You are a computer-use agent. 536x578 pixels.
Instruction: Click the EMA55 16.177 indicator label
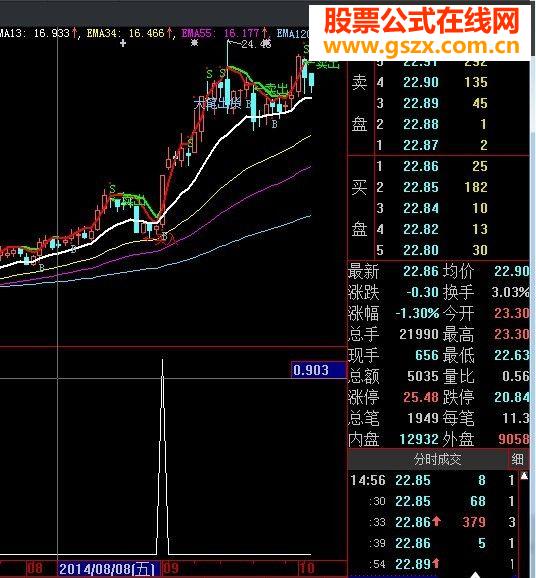225,34
